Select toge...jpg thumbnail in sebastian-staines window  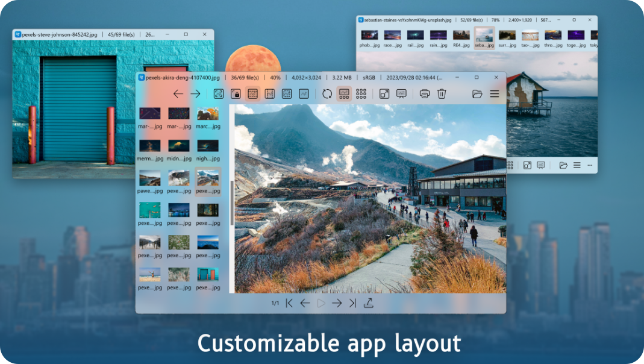click(x=577, y=39)
